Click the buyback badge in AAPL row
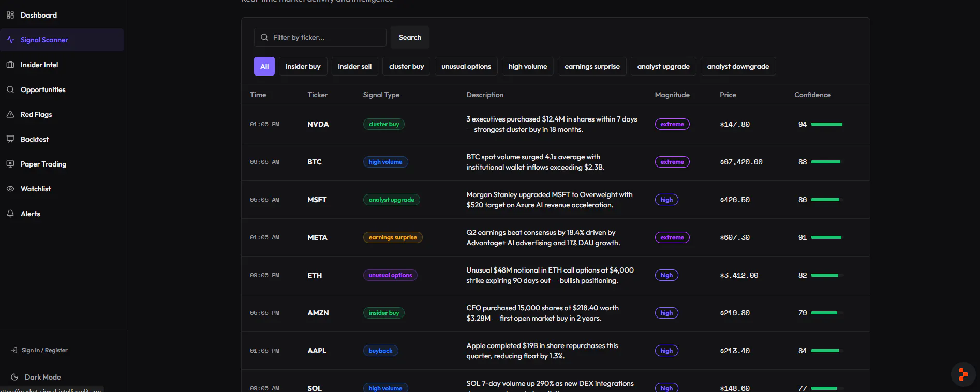Viewport: 980px width, 392px height. point(380,351)
